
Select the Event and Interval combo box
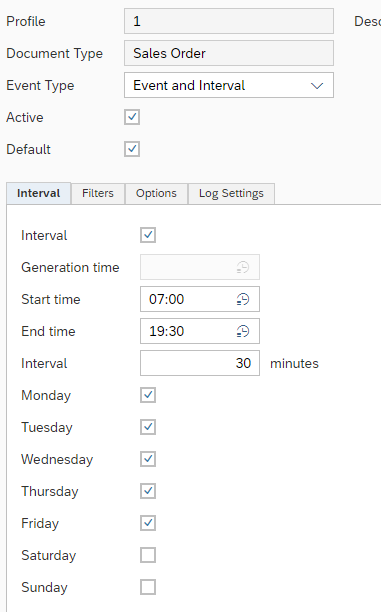229,85
